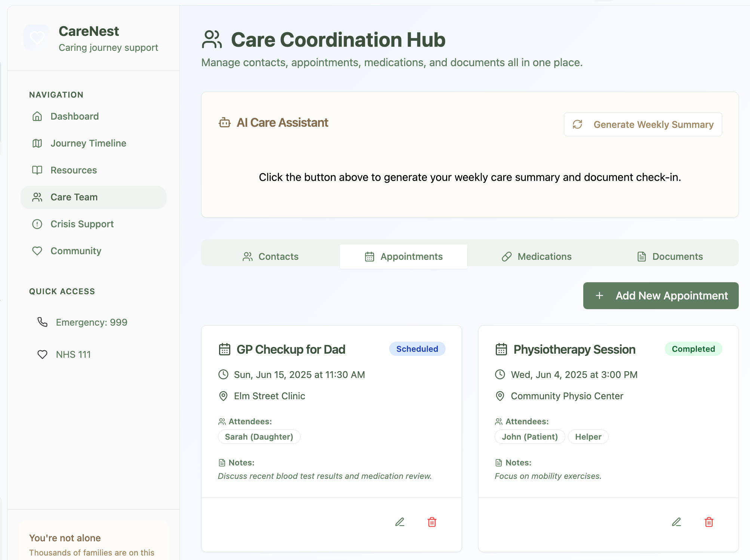Click the refresh icon on Generate Weekly Summary
The width and height of the screenshot is (750, 560).
pyautogui.click(x=578, y=124)
